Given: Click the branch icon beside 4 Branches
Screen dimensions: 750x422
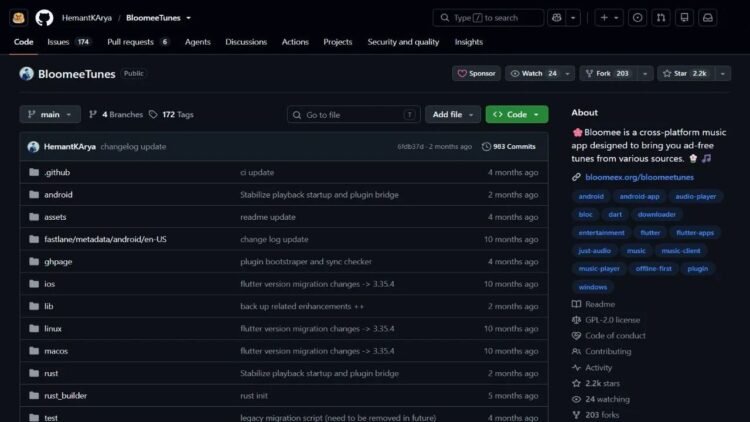Looking at the screenshot, I should click(x=93, y=114).
